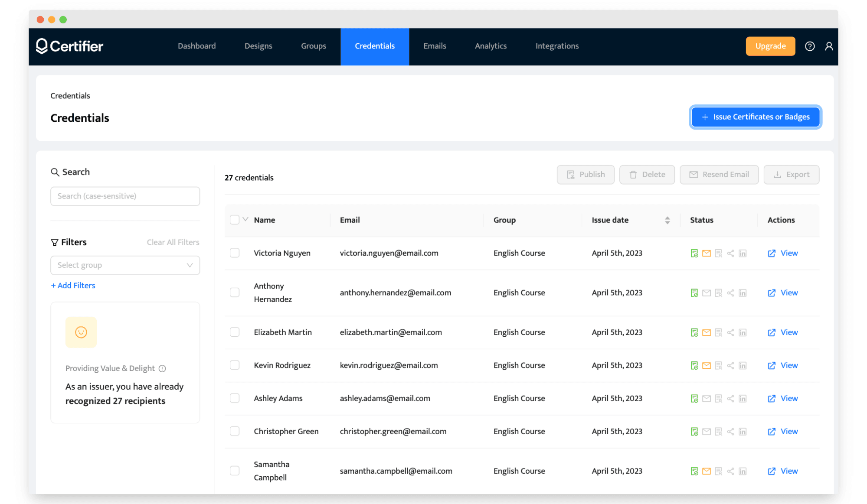867x504 pixels.
Task: Click Ashley Adams' external-link view icon
Action: point(771,399)
